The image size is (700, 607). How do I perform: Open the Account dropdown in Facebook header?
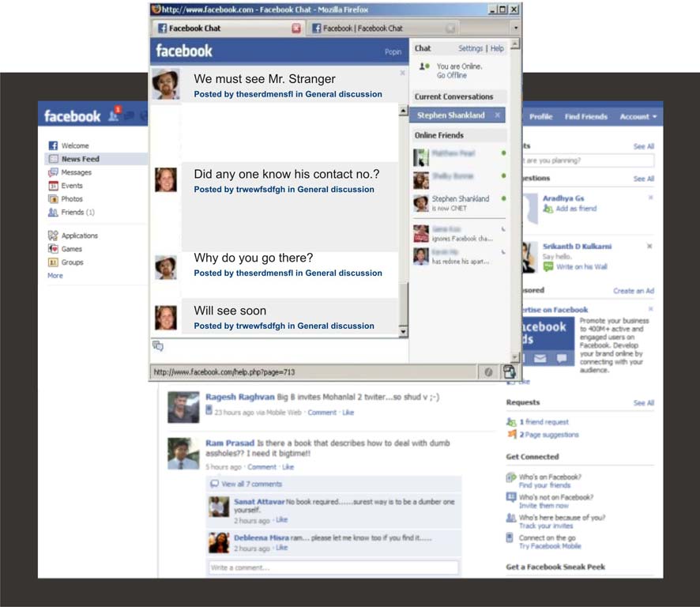click(x=638, y=116)
